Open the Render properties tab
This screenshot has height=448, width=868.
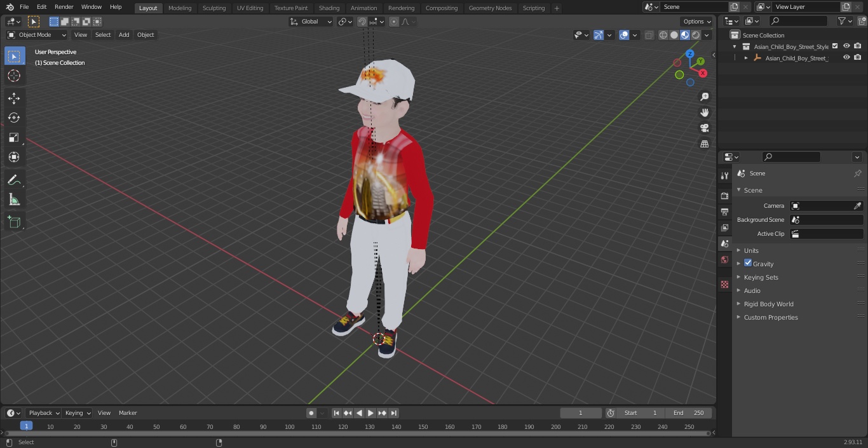click(x=724, y=196)
